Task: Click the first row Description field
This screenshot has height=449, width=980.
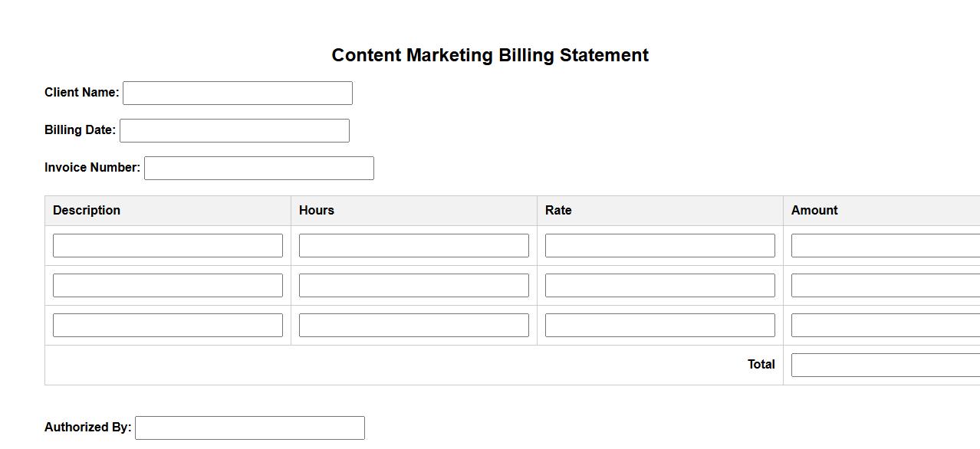Action: 168,245
